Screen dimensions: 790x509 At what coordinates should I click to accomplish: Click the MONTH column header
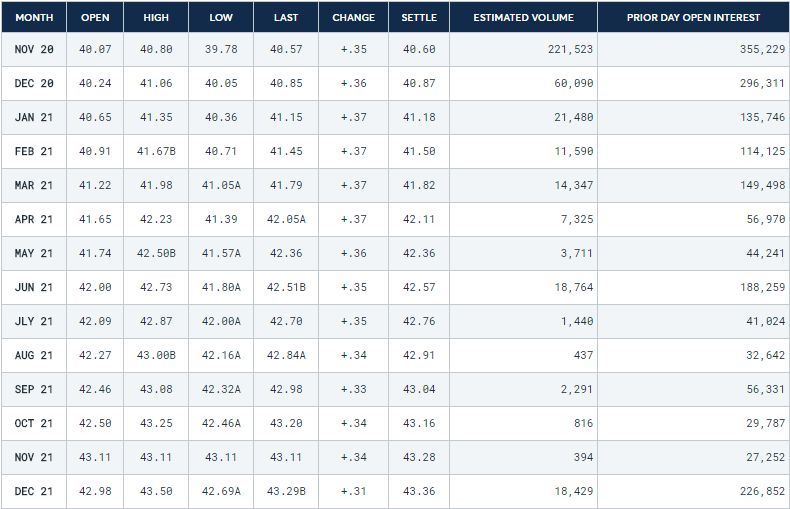coord(34,18)
